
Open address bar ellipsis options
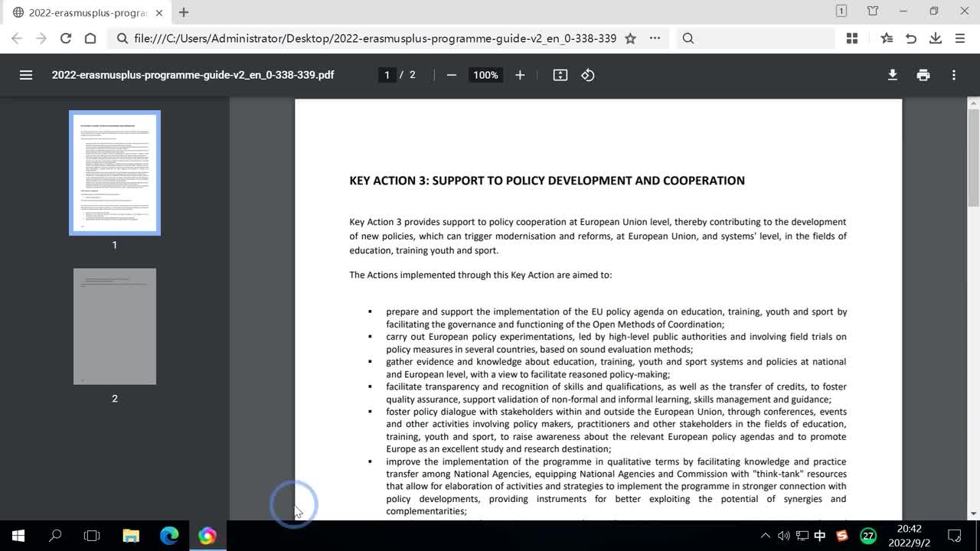pyautogui.click(x=655, y=38)
